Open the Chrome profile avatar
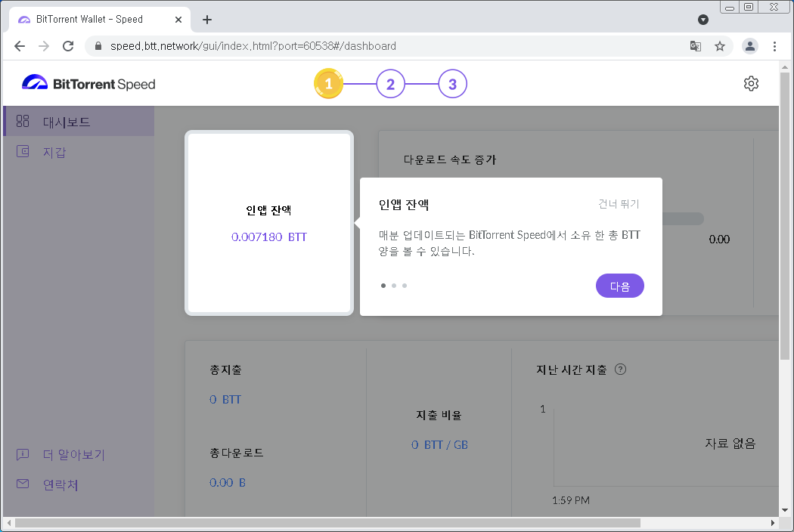Image resolution: width=794 pixels, height=532 pixels. pyautogui.click(x=750, y=46)
